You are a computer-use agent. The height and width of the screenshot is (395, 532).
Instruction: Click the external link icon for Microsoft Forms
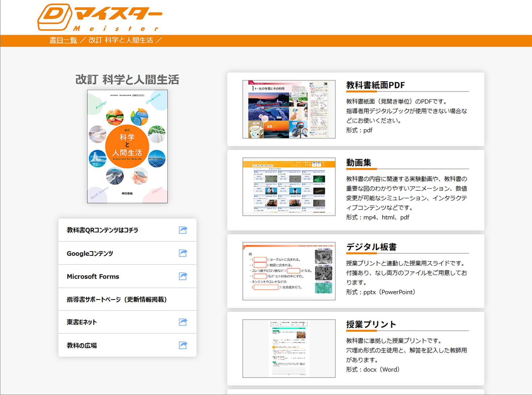click(x=183, y=276)
